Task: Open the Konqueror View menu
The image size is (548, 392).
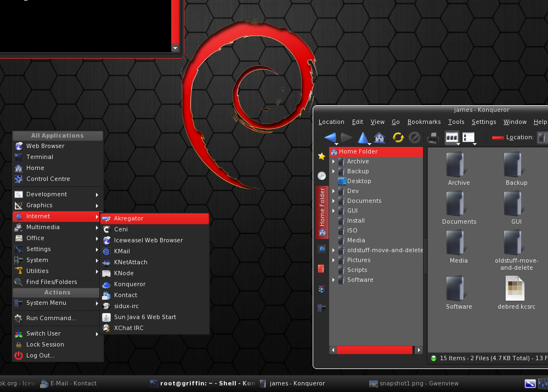Action: tap(377, 122)
